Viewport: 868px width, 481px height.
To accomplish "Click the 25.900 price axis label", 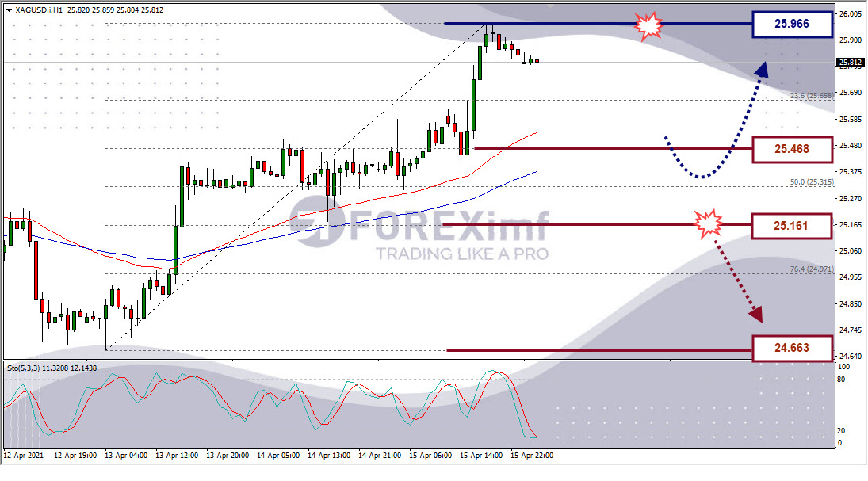I will click(x=851, y=40).
